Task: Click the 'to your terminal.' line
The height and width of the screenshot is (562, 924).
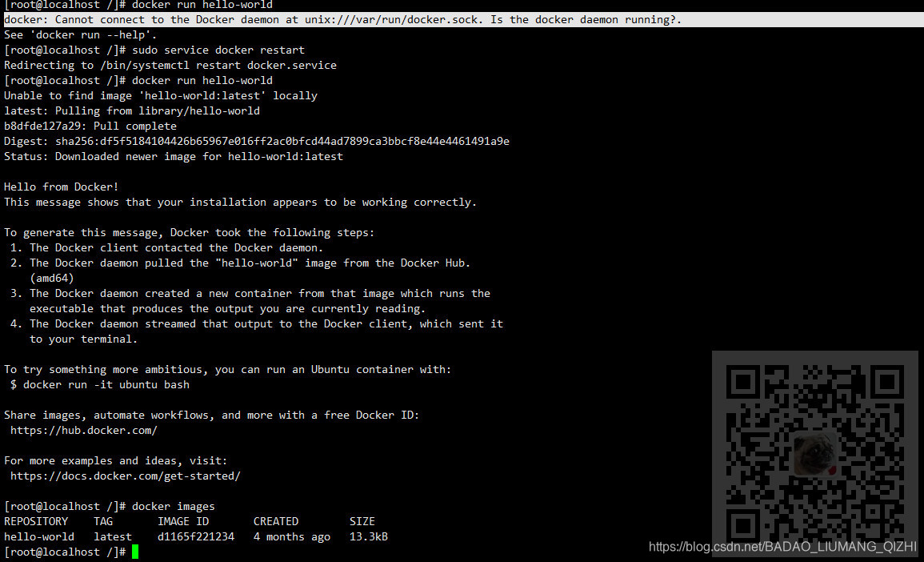Action: click(84, 339)
